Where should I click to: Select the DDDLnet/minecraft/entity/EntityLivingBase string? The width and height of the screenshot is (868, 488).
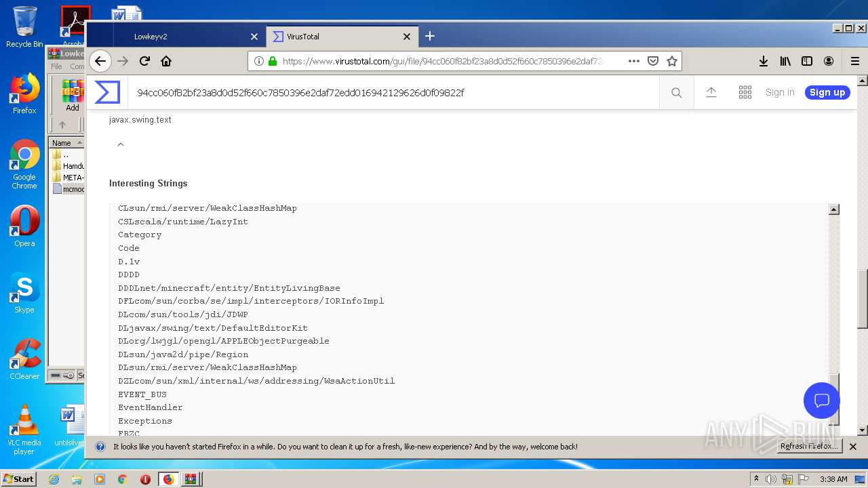tap(229, 288)
